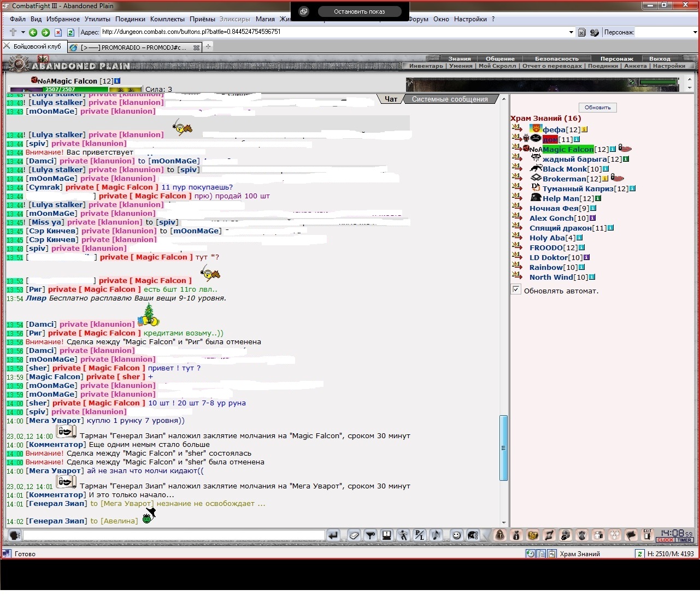This screenshot has width=700, height=601.
Task: Select the Бойцовский клуб browser tab
Action: 34,46
